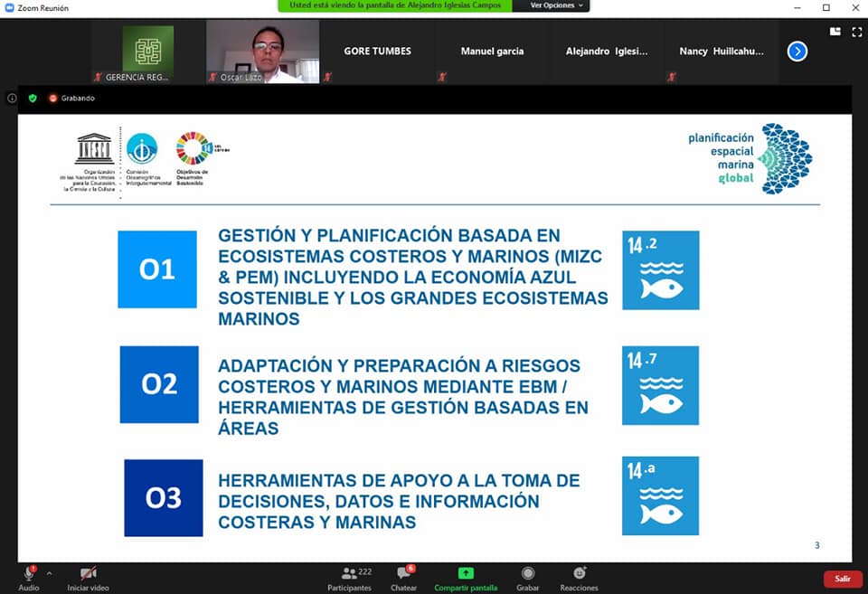Unmute the microphone Audio button
Screen dimensions: 868x594
point(29,575)
